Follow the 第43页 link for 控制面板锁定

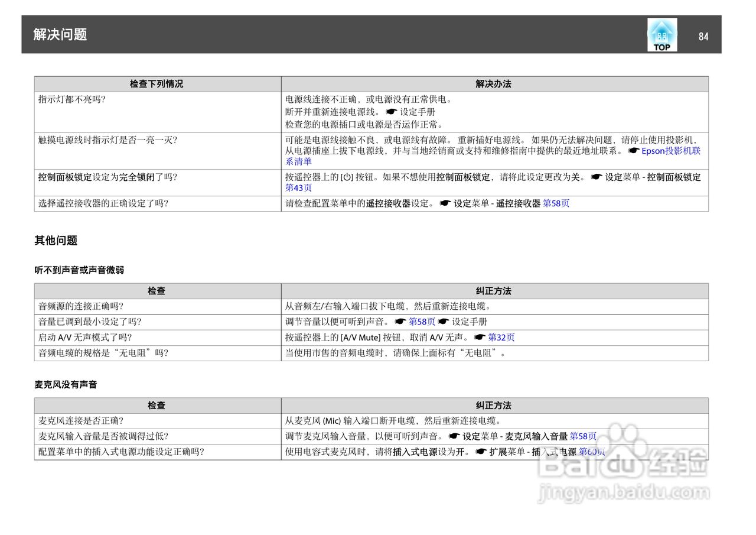tap(298, 188)
